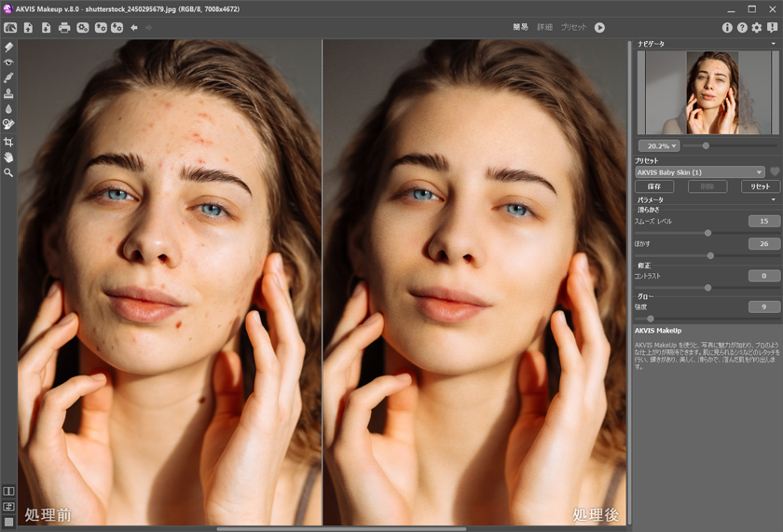Click the ぼかす value field 26

764,243
